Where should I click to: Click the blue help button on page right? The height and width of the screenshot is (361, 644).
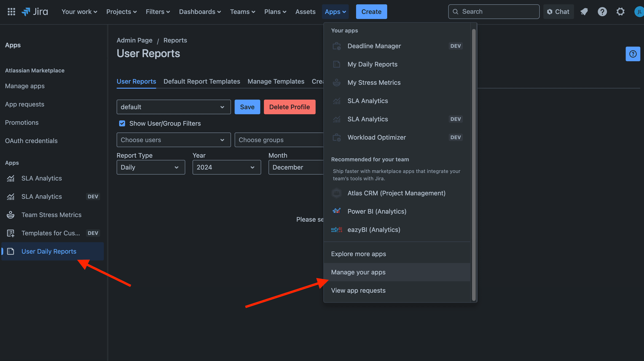[x=633, y=54]
